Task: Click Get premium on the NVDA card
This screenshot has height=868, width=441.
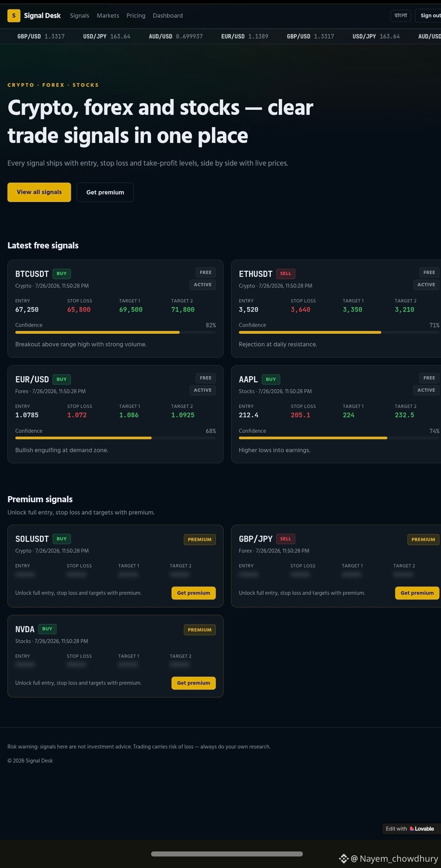Action: coord(194,683)
